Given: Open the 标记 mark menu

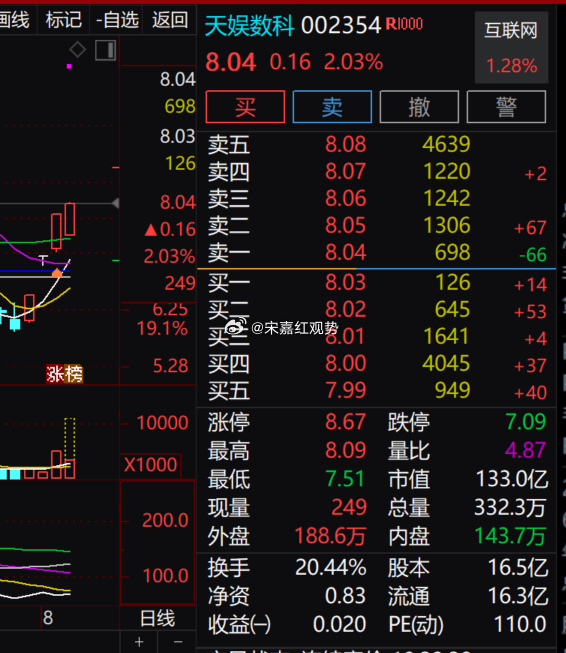Looking at the screenshot, I should (63, 20).
